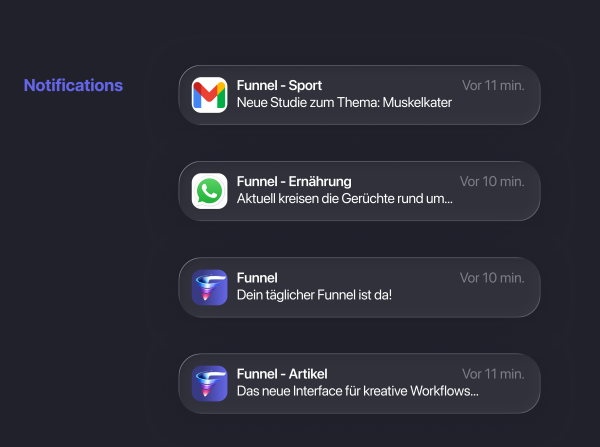Click 'Das neue Interface für kreative Workflows' text
This screenshot has height=447, width=600.
coord(357,391)
